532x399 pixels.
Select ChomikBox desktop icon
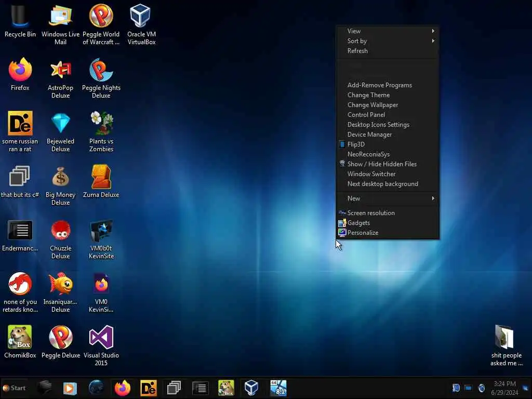[x=20, y=342]
